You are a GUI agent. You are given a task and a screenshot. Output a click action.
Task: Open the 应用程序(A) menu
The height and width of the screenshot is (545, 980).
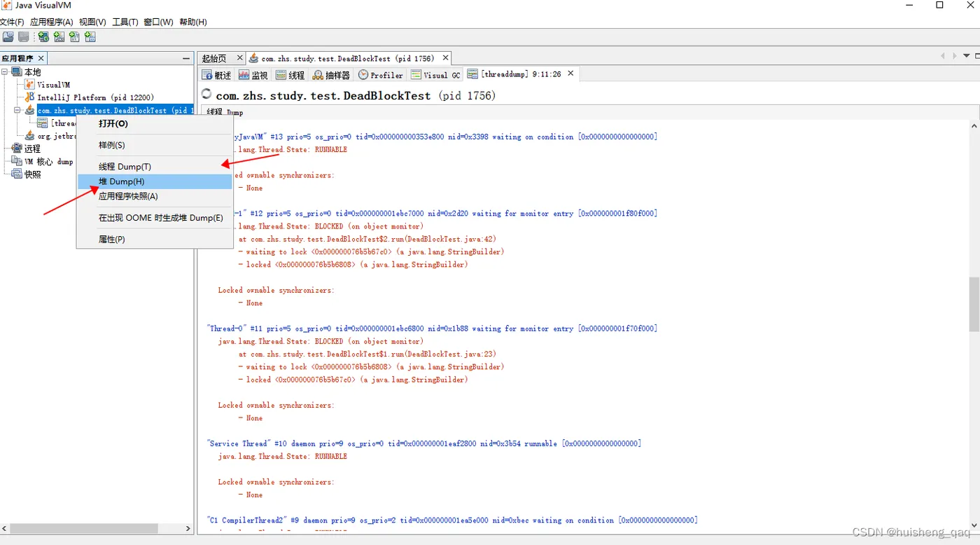coord(52,22)
